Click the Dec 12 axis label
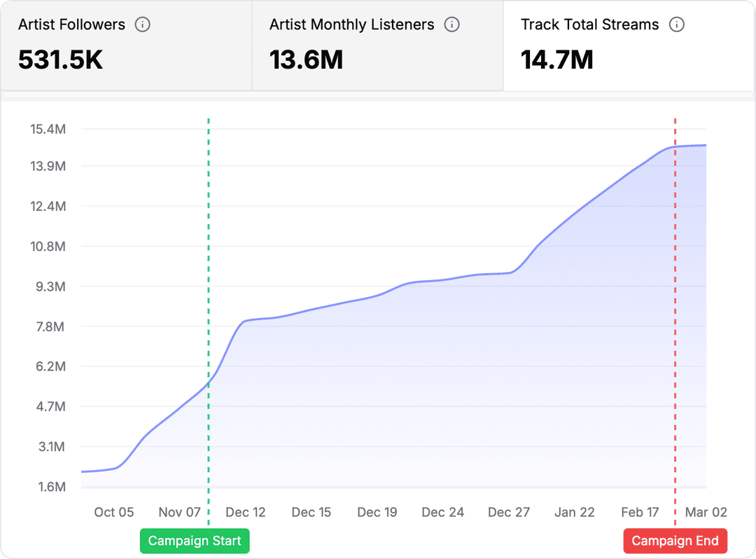 [246, 512]
